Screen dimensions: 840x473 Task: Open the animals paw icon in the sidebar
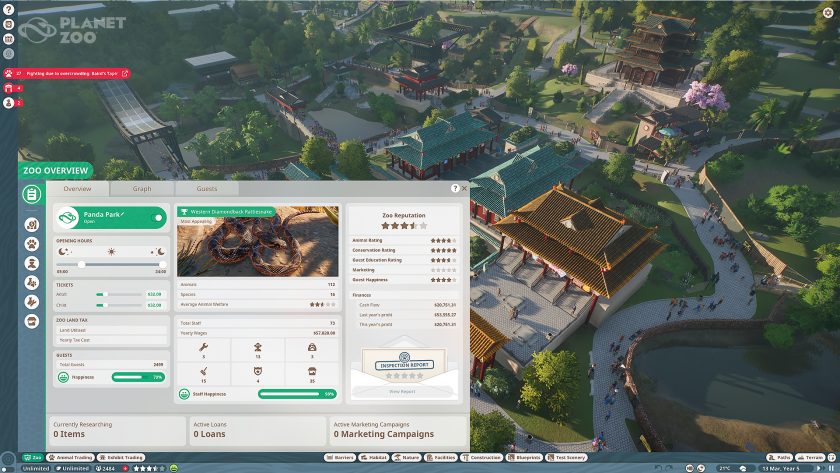pos(32,244)
